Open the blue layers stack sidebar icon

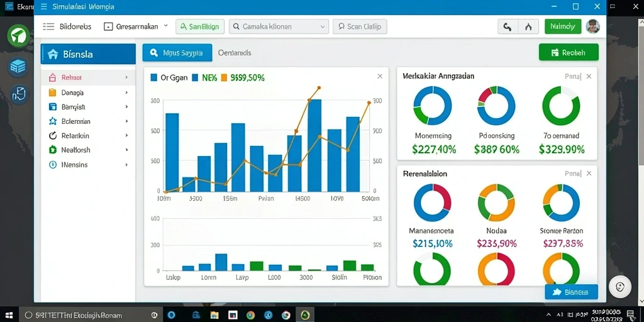[x=18, y=66]
